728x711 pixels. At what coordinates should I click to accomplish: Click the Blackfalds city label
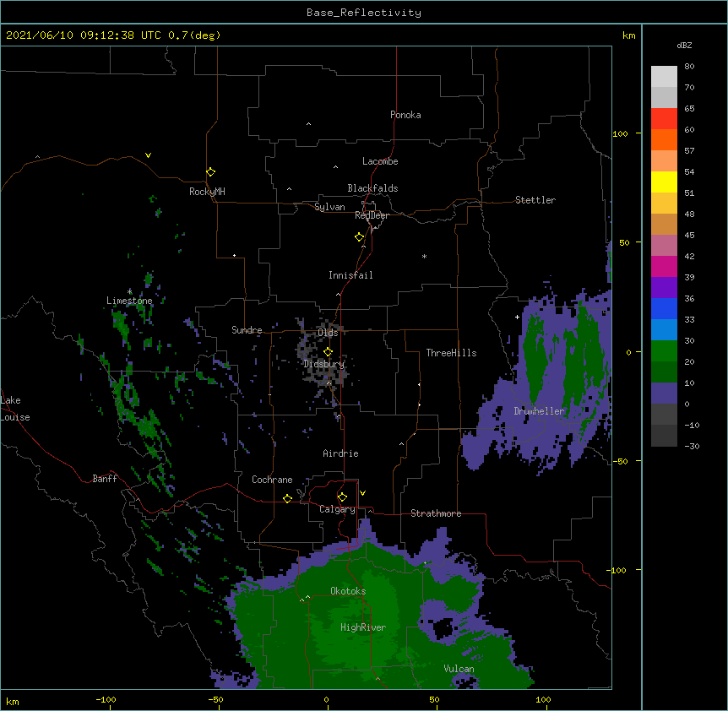372,188
